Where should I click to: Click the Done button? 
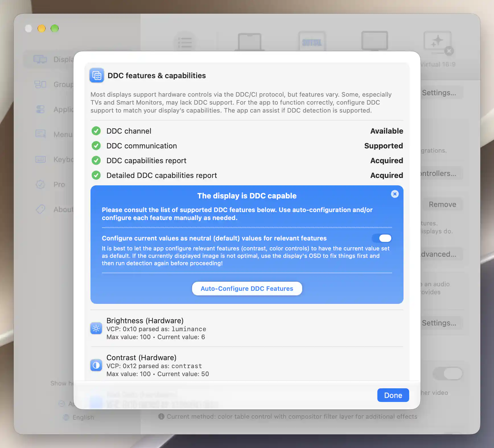393,395
